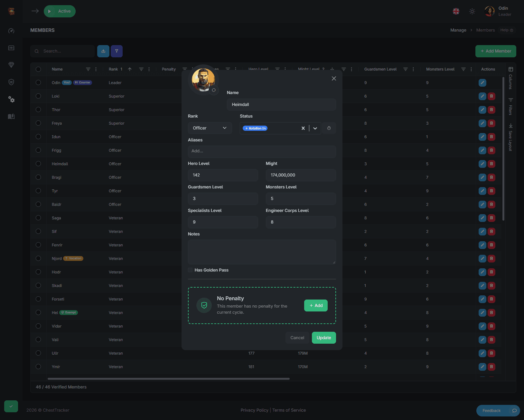
Task: Toggle the light theme sun icon
Action: point(472,11)
